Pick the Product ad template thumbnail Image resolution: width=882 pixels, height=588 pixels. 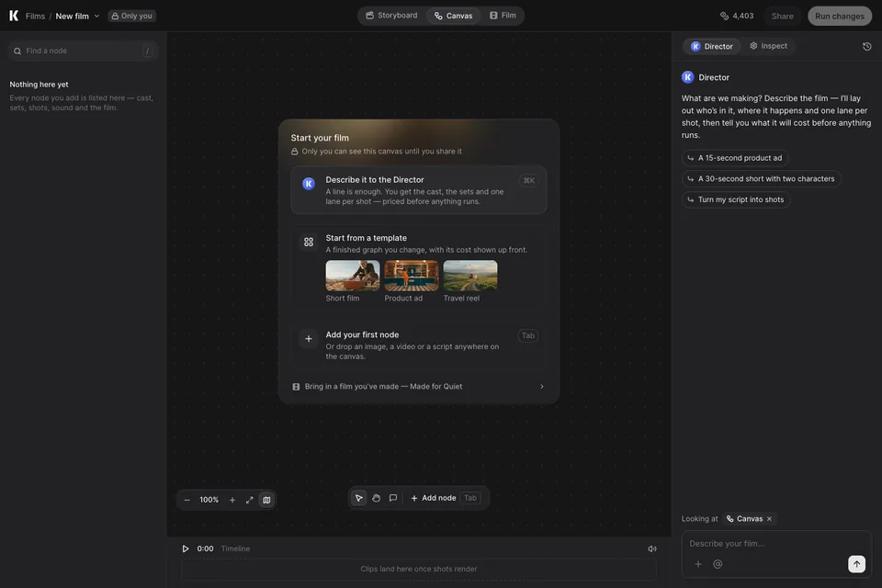click(x=412, y=275)
